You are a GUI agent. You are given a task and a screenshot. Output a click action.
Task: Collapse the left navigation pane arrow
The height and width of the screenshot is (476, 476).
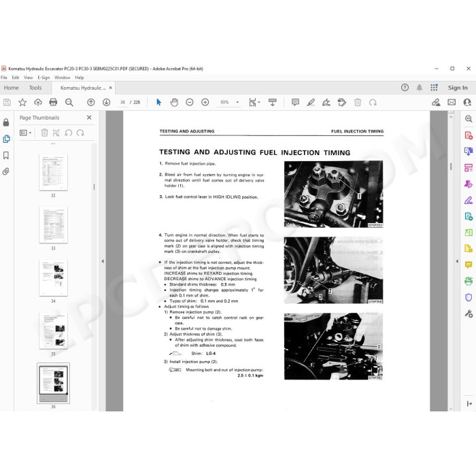103,261
